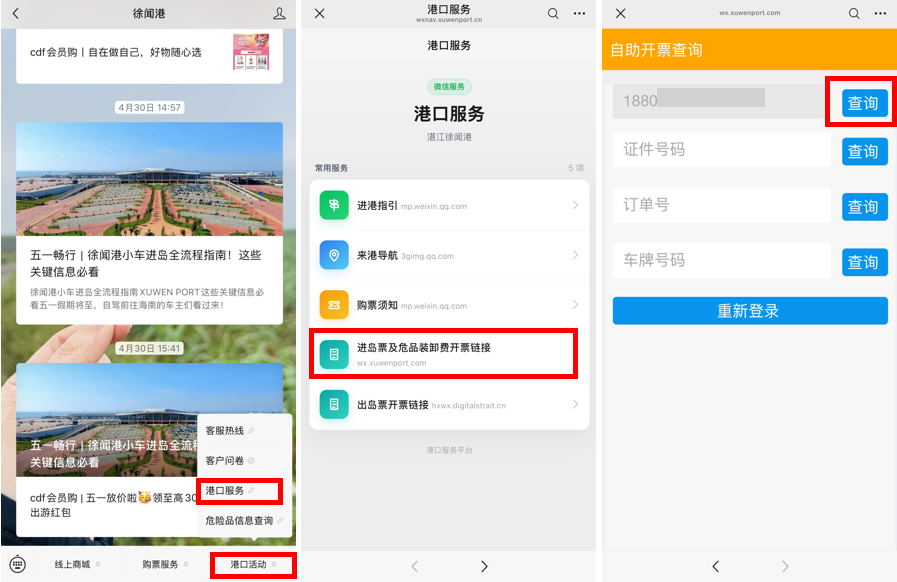
Task: Search within the wx.xuwenport.com page
Action: 854,13
